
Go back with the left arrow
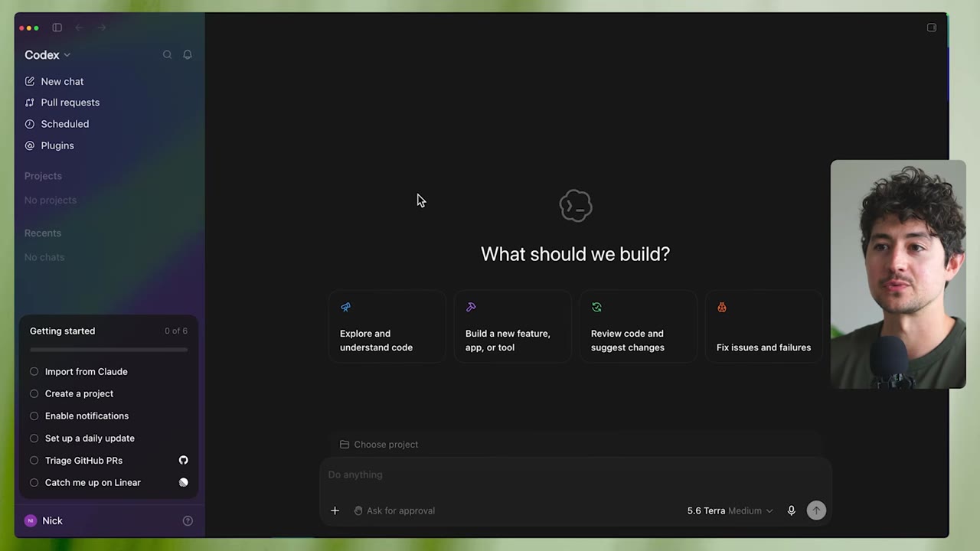[79, 28]
